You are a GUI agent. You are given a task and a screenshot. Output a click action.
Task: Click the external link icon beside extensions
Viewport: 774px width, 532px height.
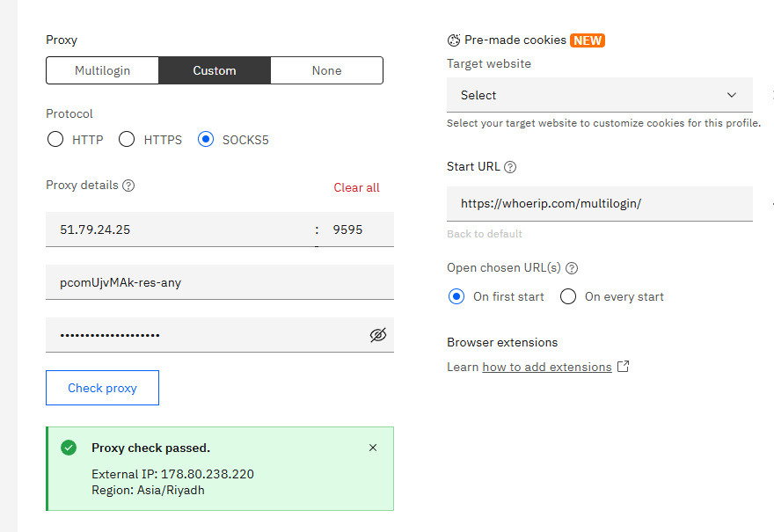(624, 367)
